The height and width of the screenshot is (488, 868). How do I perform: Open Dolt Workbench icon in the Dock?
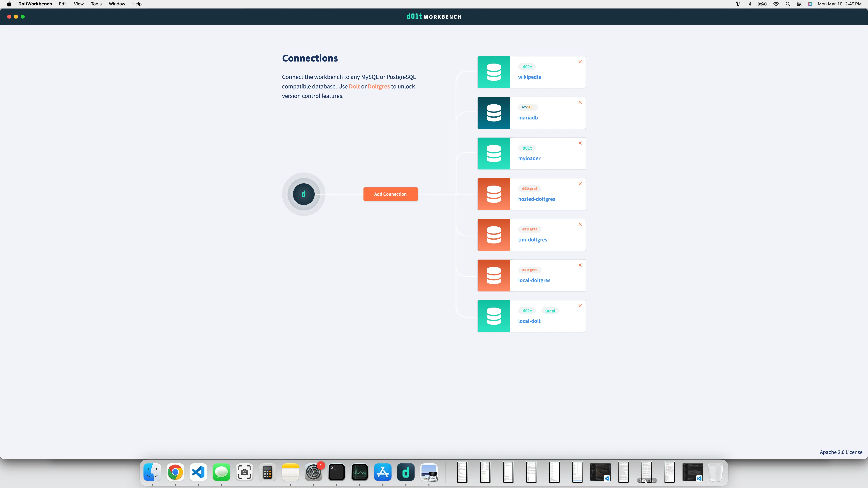(406, 472)
